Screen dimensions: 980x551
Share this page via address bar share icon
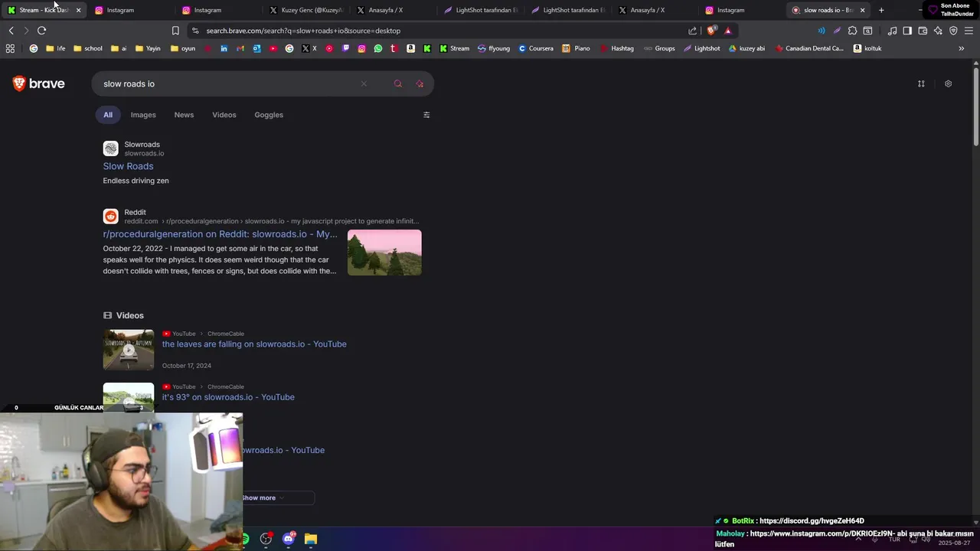[693, 31]
